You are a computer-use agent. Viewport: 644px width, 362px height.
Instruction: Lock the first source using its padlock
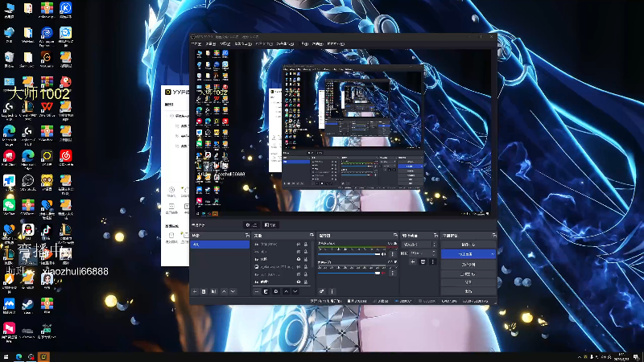[307, 244]
